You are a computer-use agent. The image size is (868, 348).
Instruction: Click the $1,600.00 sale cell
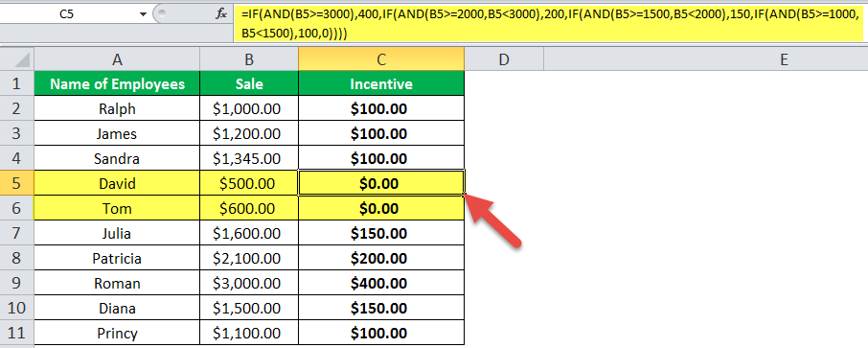pos(249,233)
